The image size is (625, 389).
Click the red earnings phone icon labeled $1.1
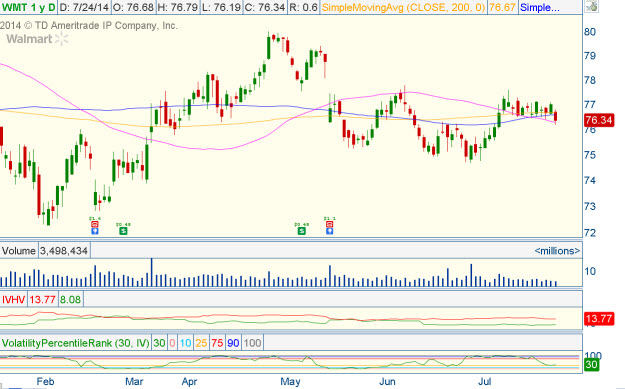pos(329,224)
